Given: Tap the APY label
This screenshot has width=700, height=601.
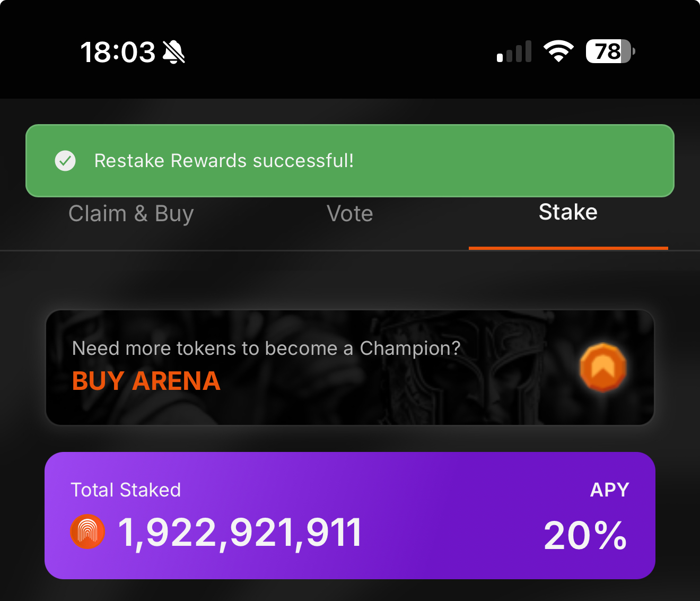Looking at the screenshot, I should click(x=609, y=490).
